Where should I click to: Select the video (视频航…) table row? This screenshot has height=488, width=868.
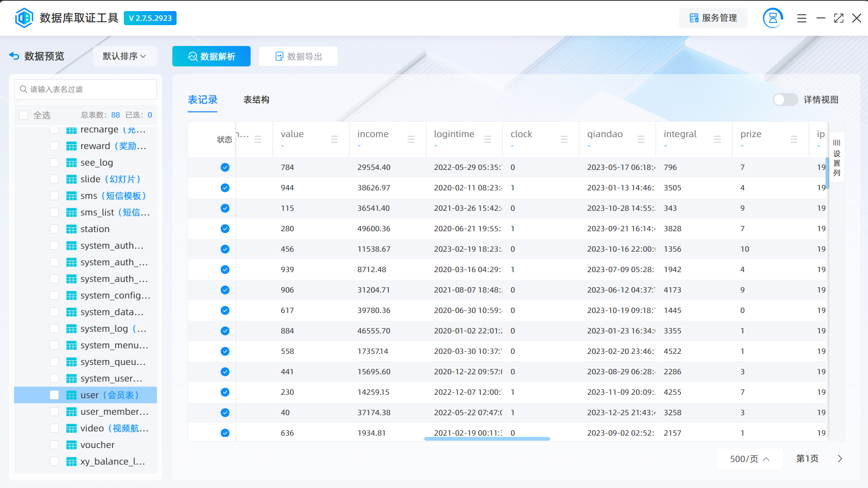[86, 428]
